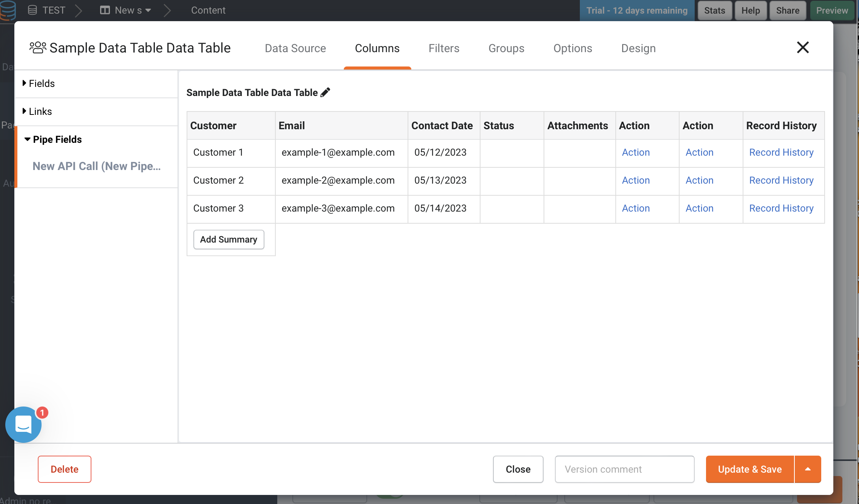859x504 pixels.
Task: Open the New s dropdown in the breadcrumb
Action: point(147,10)
